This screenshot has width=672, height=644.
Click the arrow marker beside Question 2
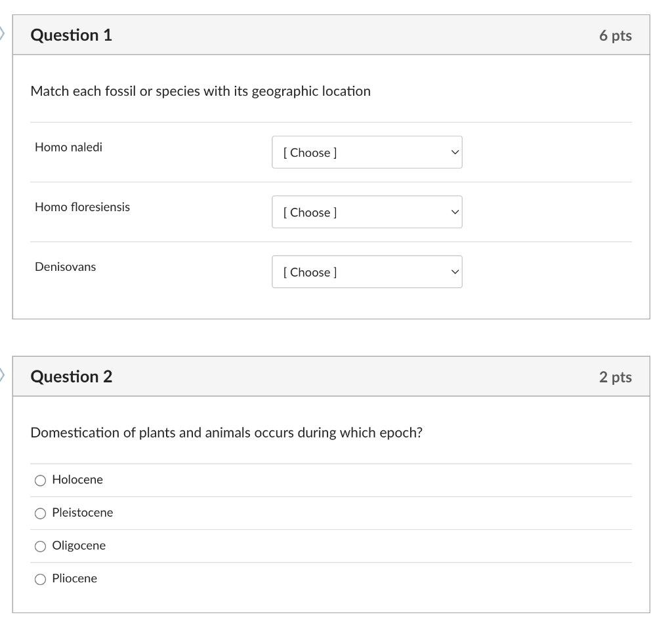[x=3, y=376]
